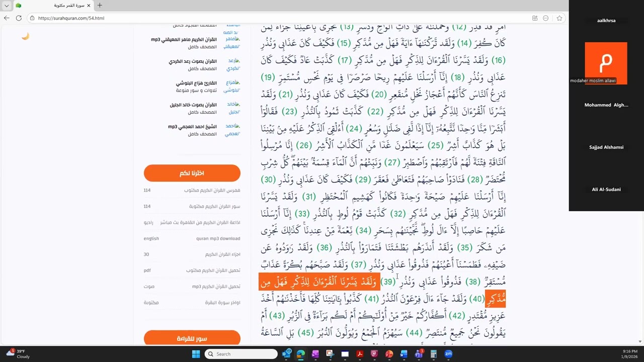Open Zoom from the taskbar

[448, 354]
